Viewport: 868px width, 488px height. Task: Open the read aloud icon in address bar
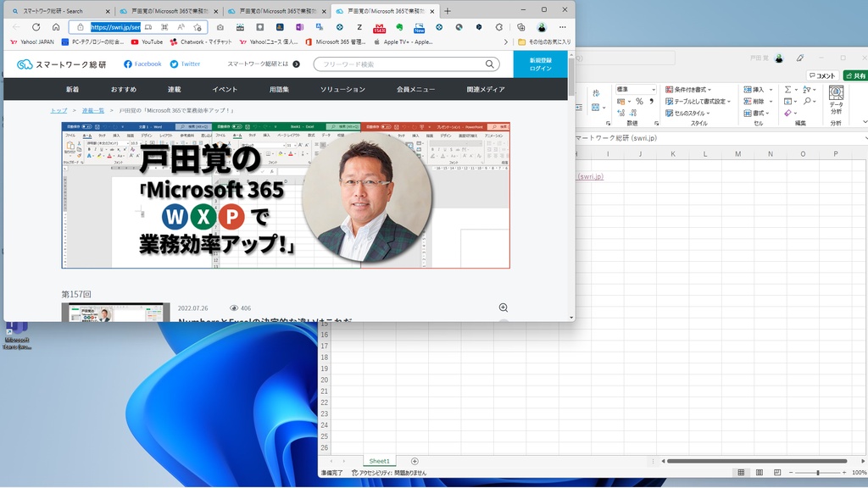click(181, 27)
